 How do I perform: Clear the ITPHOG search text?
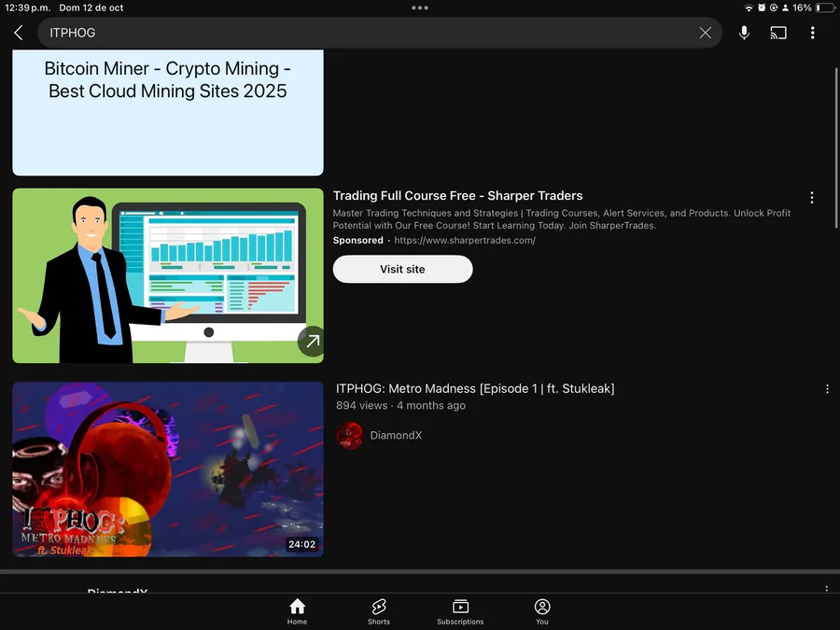pos(705,33)
